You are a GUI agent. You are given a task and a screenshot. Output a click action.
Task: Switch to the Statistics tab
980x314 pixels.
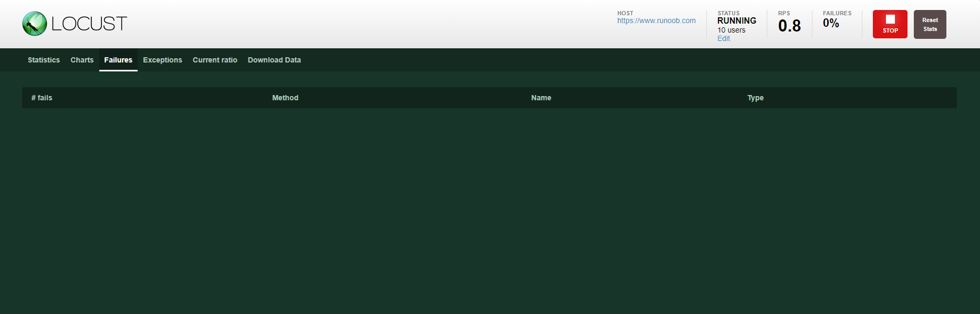[x=44, y=60]
